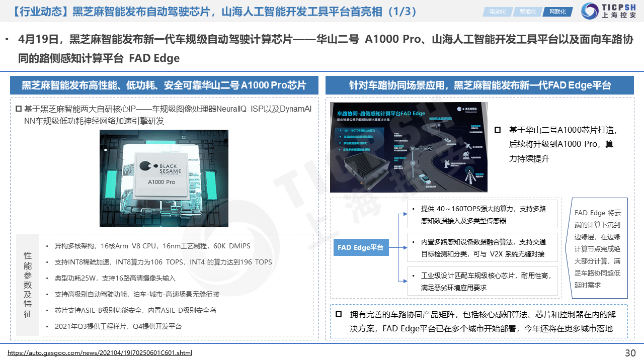Image resolution: width=644 pixels, height=362 pixels.
Task: Check the square bullet before 拥有完善的车路协同产品矩阵
Action: [340, 315]
